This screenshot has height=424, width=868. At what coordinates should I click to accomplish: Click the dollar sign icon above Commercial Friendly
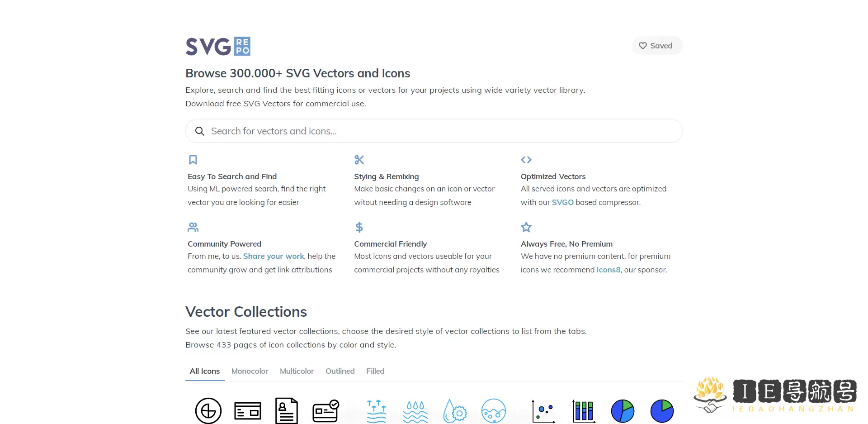[359, 227]
